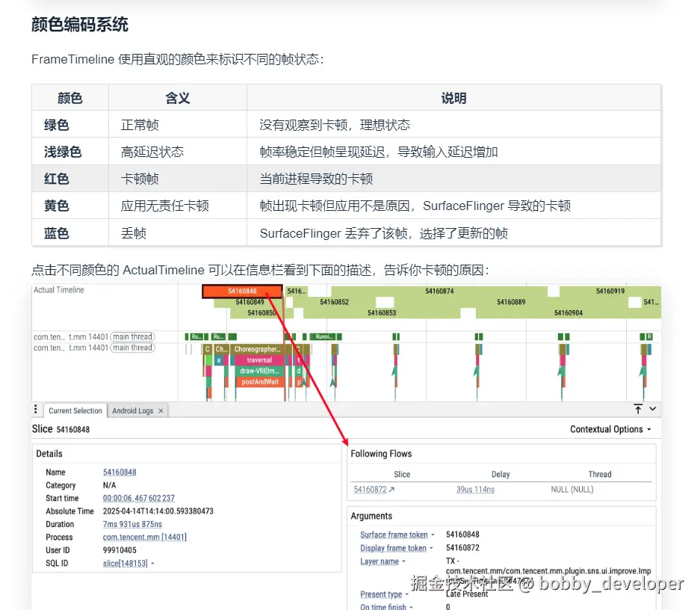
Task: Collapse the details panel chevron
Action: click(653, 409)
